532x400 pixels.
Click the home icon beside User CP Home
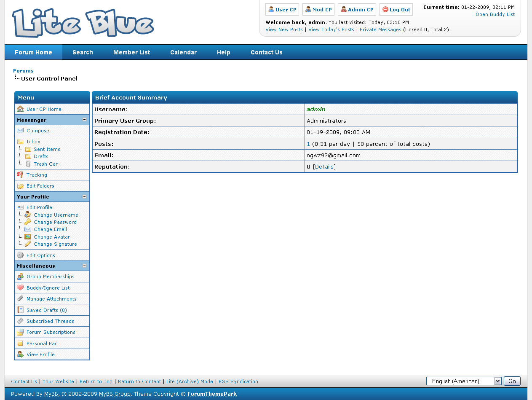(x=20, y=109)
